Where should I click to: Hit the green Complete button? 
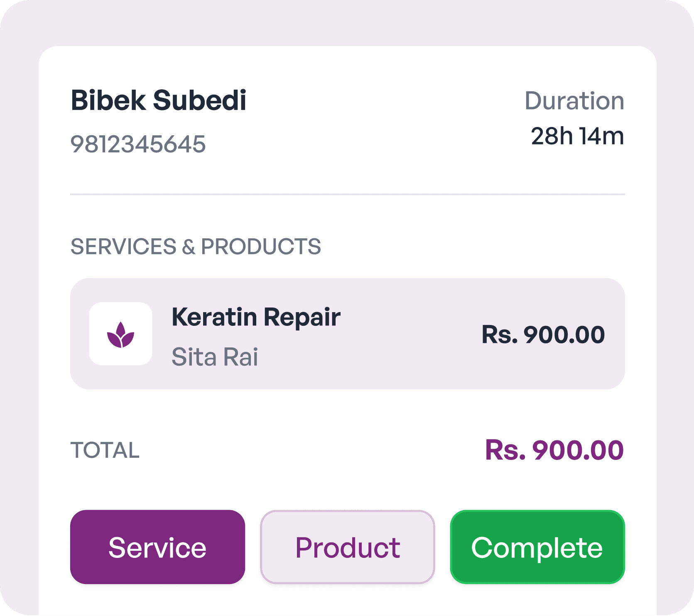coord(537,547)
